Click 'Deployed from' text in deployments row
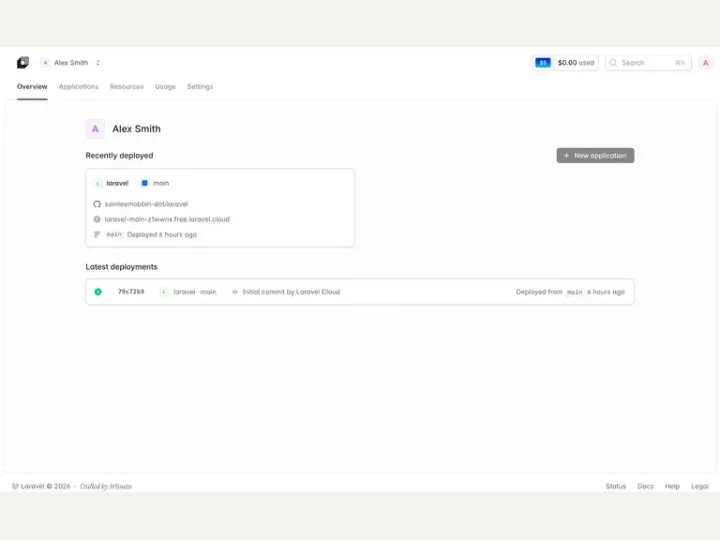Viewport: 720px width, 540px height. click(539, 292)
